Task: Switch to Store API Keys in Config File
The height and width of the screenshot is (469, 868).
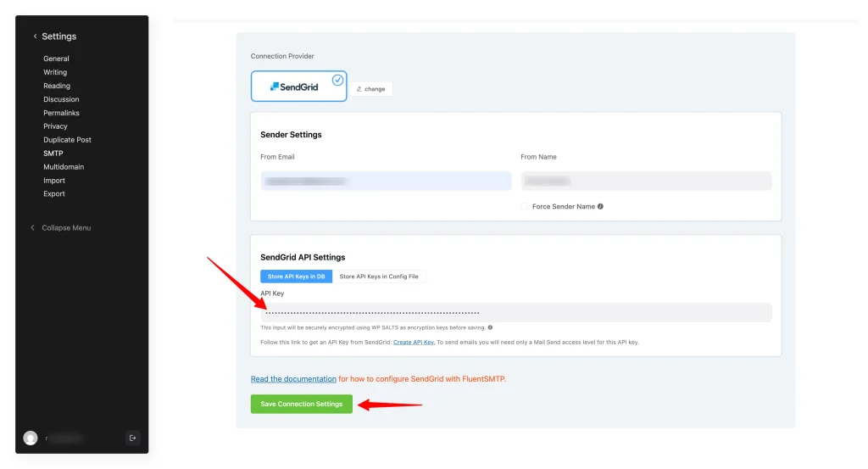Action: click(379, 276)
